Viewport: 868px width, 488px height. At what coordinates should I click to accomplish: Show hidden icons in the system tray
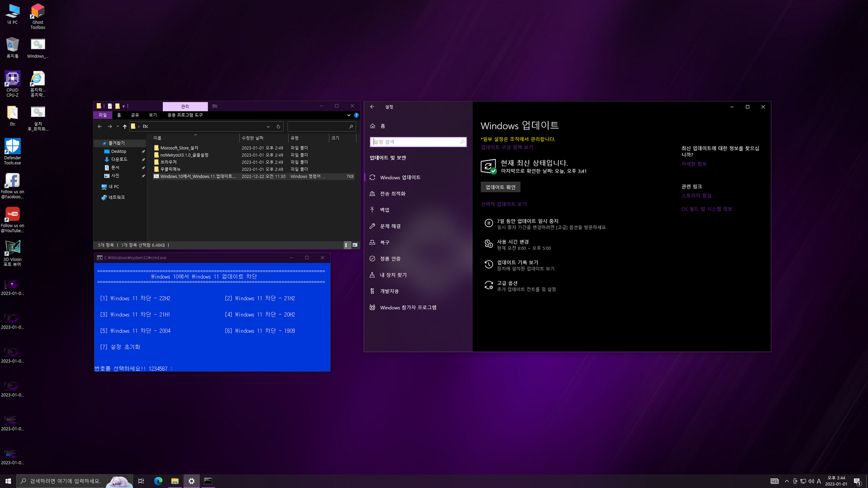point(787,481)
